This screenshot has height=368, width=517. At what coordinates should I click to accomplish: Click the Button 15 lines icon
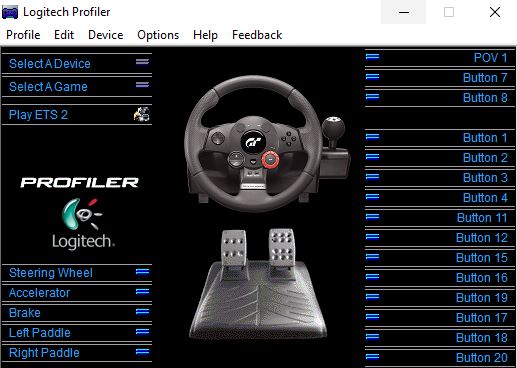click(372, 257)
